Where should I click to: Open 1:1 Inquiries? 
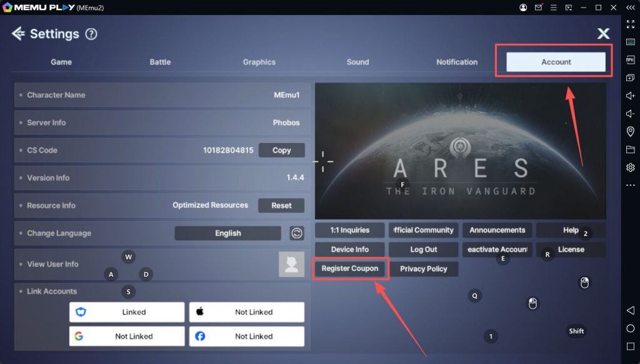(x=350, y=230)
